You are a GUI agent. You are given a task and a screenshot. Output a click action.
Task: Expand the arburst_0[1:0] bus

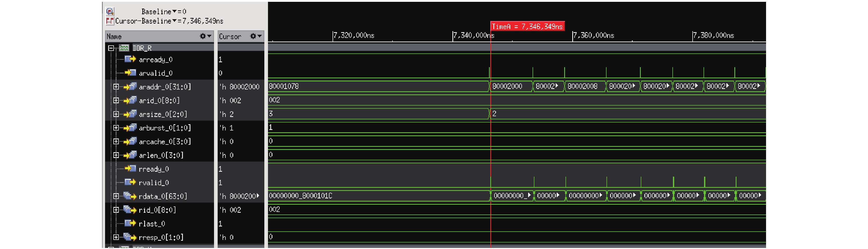pos(116,128)
